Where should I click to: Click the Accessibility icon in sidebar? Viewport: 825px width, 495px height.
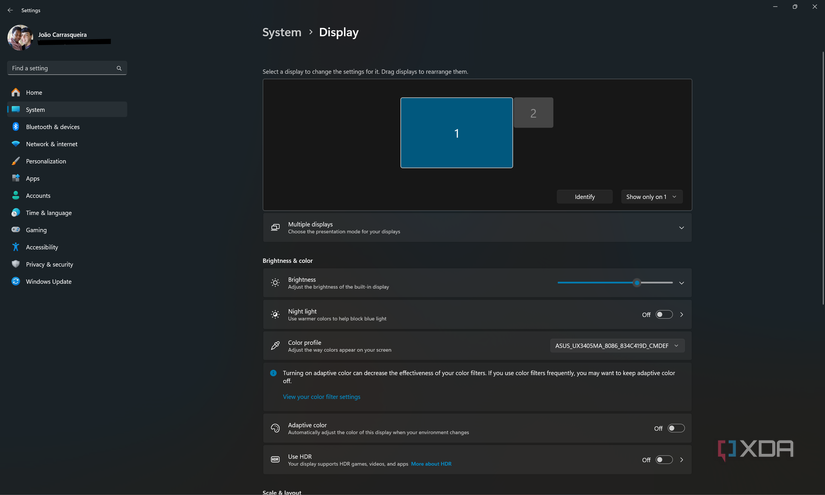pos(15,247)
